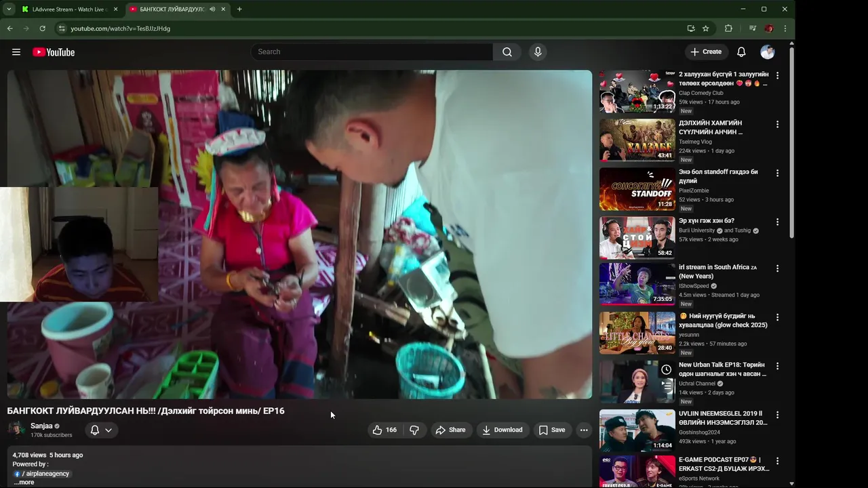Screen dimensions: 868x488
Task: Open the browser three-dot menu
Action: pos(785,28)
